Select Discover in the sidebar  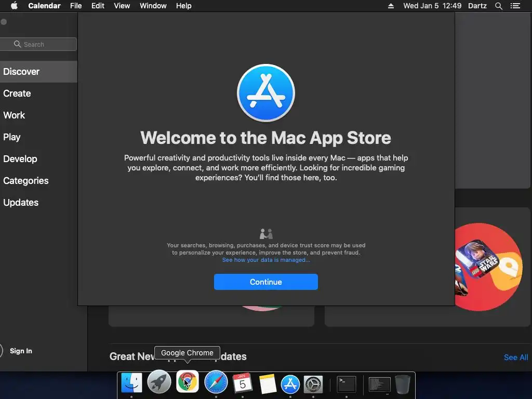click(38, 72)
